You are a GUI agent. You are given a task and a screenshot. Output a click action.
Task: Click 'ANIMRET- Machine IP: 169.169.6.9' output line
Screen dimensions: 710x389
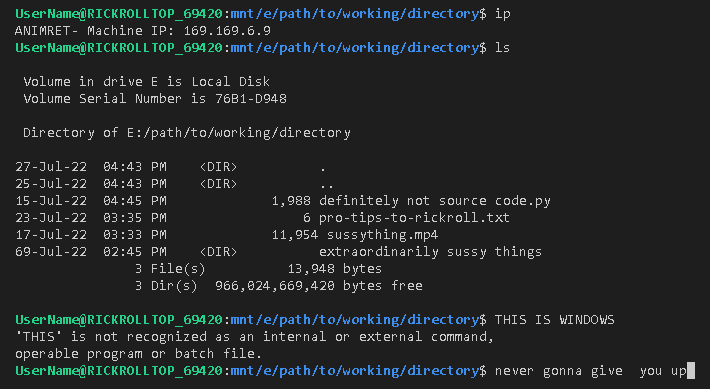(143, 31)
